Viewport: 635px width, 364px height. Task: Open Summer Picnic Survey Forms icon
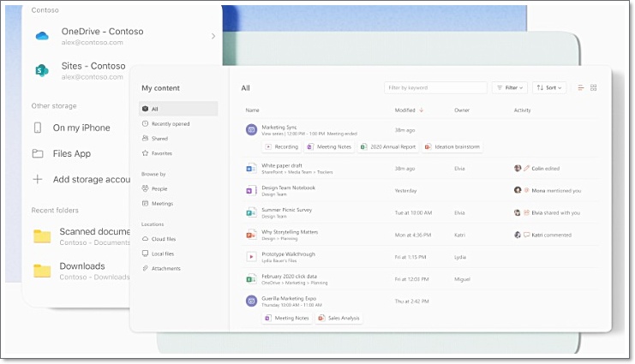[x=251, y=212]
